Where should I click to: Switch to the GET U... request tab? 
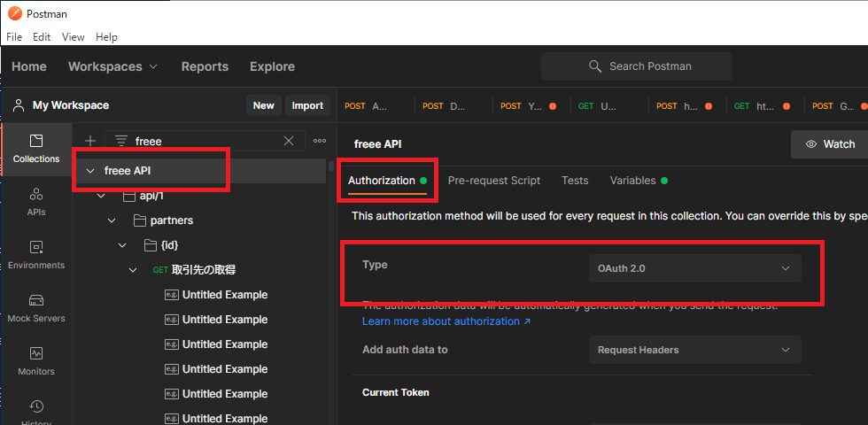(609, 105)
